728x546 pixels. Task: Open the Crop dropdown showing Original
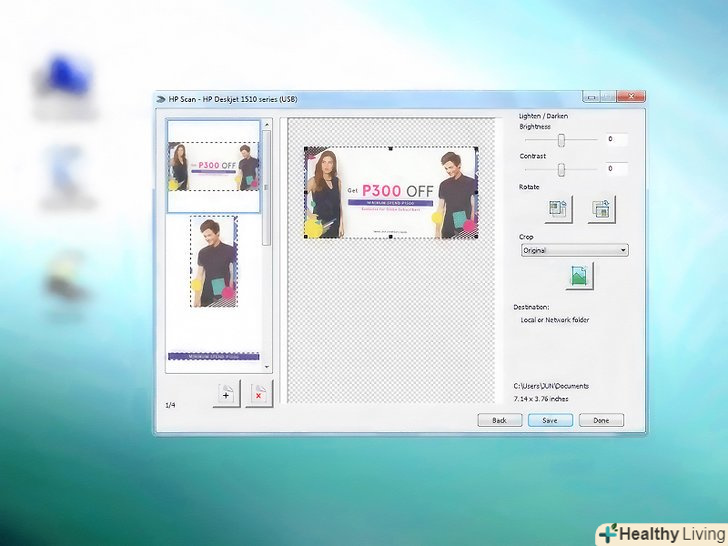click(574, 250)
